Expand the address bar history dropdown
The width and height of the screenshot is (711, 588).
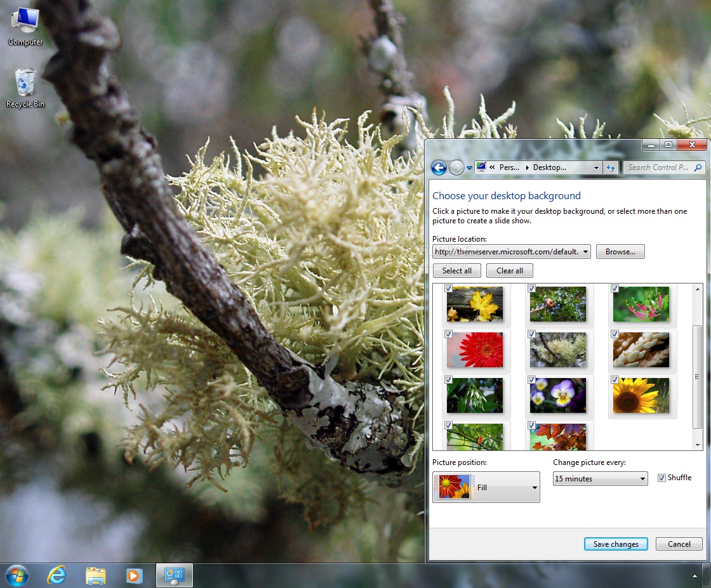[x=596, y=167]
